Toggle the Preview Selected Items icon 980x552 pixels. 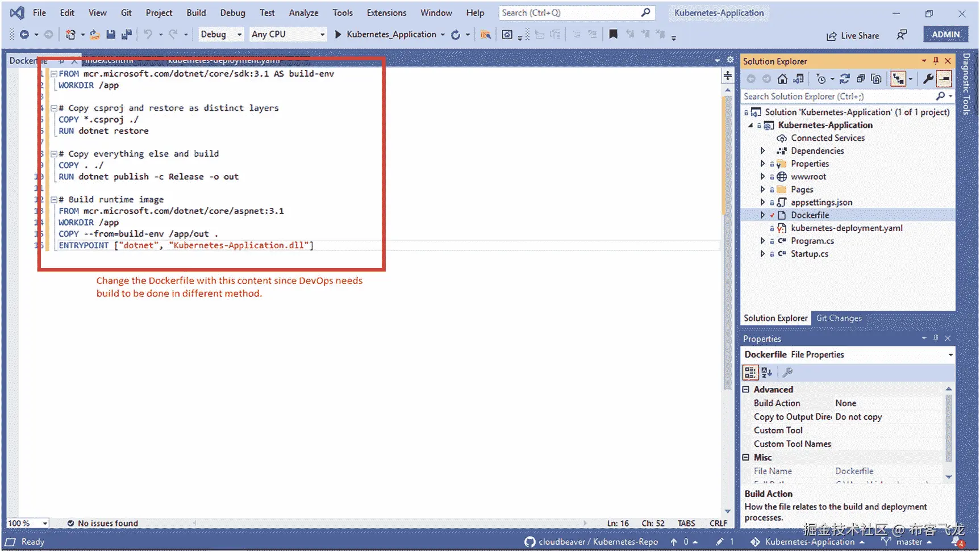pyautogui.click(x=944, y=79)
